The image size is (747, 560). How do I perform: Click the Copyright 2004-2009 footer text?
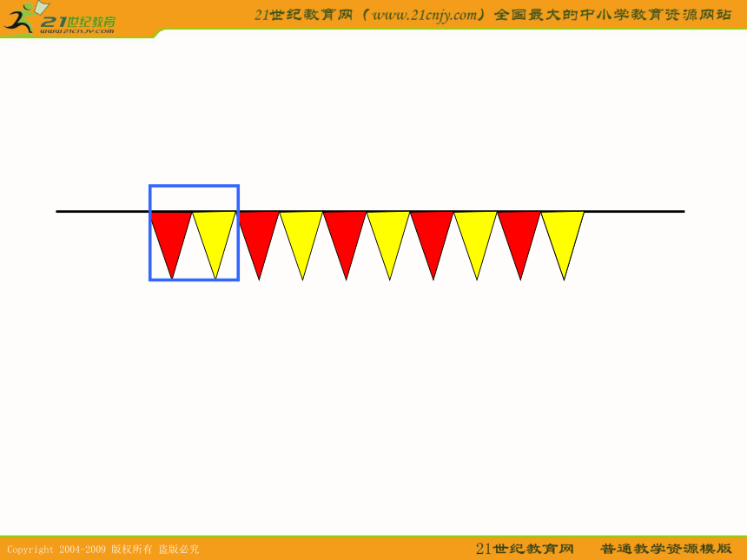pos(56,550)
